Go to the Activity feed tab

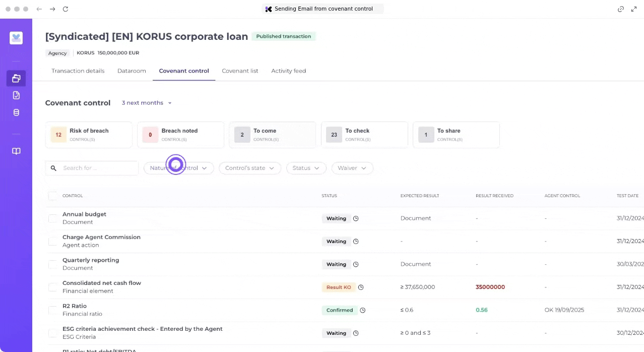(x=288, y=71)
